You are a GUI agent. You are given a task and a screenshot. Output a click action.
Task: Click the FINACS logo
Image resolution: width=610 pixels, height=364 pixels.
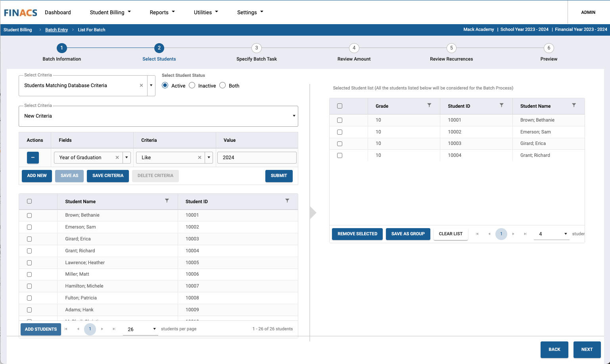tap(21, 13)
